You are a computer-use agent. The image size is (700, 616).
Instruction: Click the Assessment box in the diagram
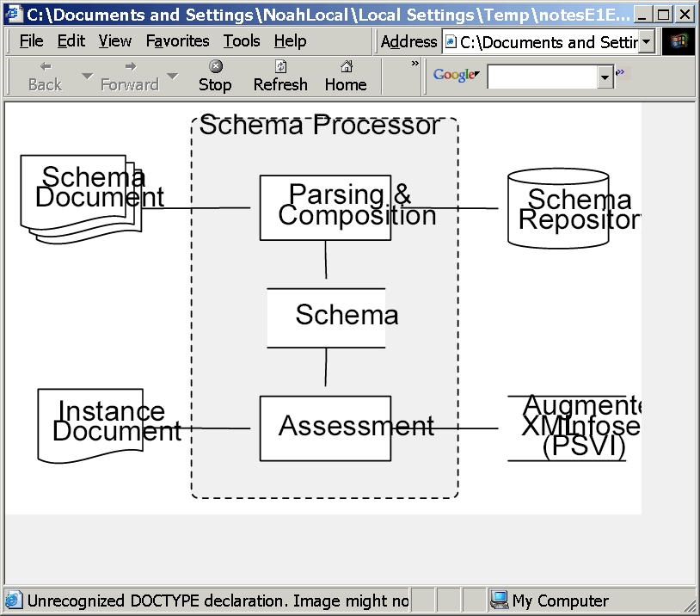point(325,428)
